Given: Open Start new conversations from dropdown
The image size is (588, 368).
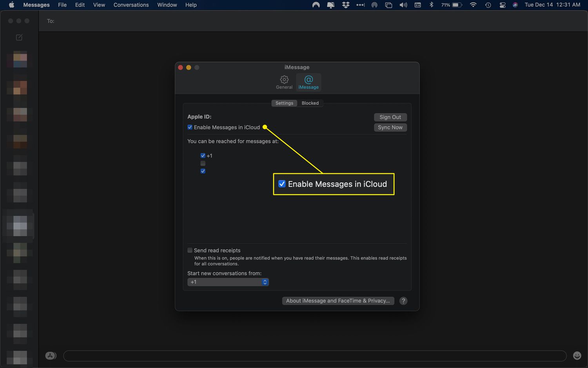Looking at the screenshot, I should pos(228,282).
